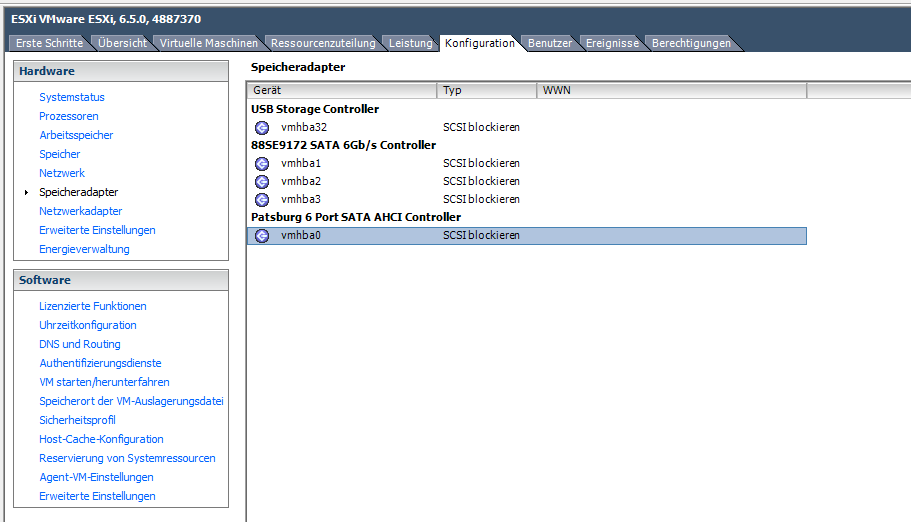Image resolution: width=911 pixels, height=522 pixels.
Task: Select the Patsburg 6 Port SATA AHCI Controller group
Action: pos(355,217)
